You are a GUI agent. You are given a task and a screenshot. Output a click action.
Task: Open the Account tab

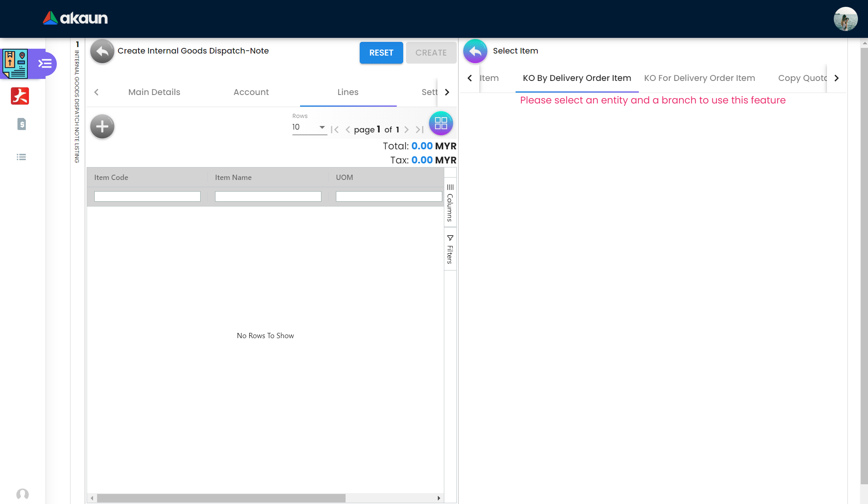click(x=251, y=92)
